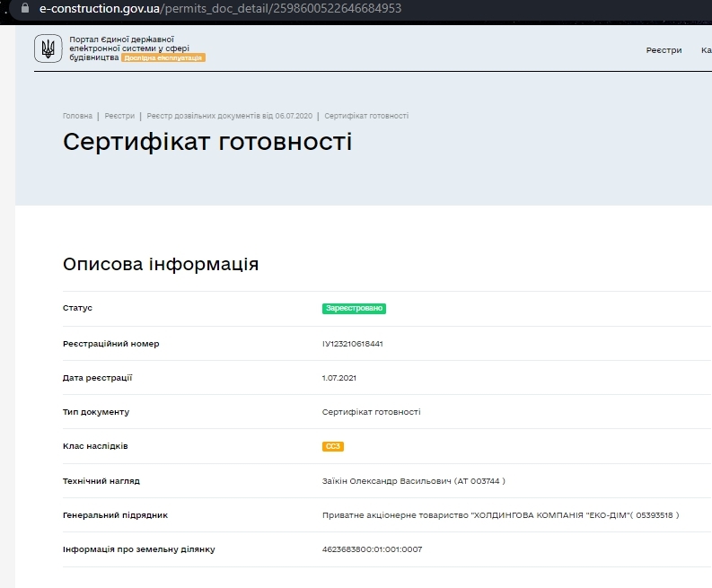This screenshot has width=712, height=588.
Task: Click the 'Статус' row label
Action: pos(77,308)
